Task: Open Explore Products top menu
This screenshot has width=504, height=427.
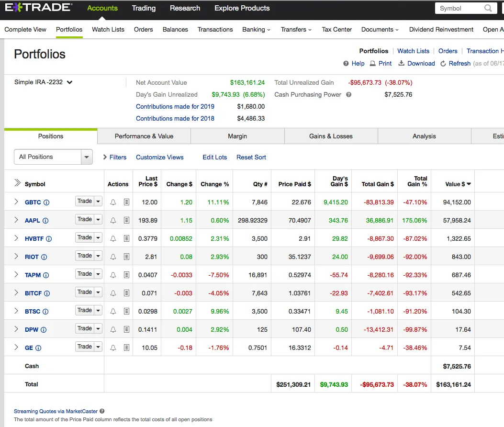Action: tap(242, 8)
